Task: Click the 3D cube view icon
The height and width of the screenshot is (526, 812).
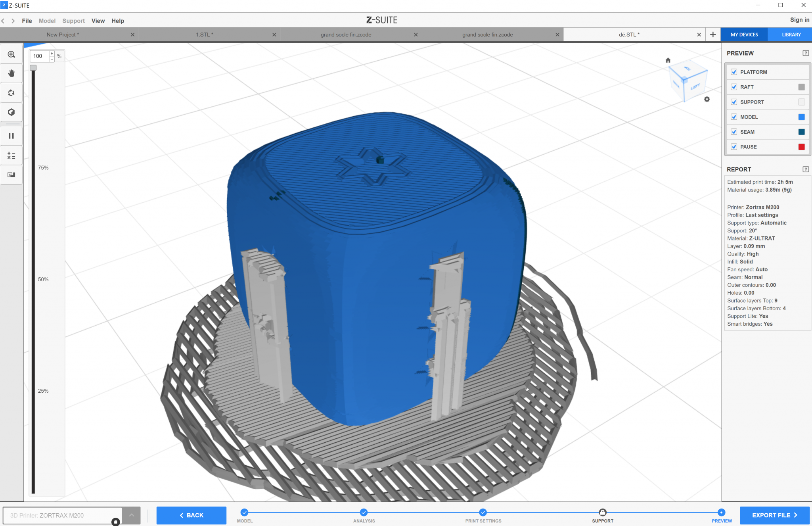Action: click(11, 112)
